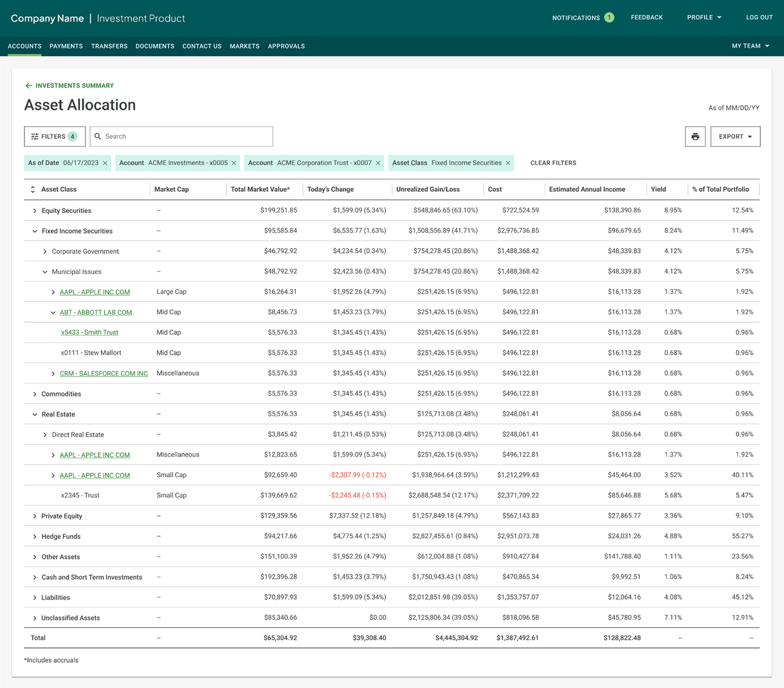Screen dimensions: 784x688
Task: Remove the ACME Investments x0005 filter
Action: [x=234, y=163]
